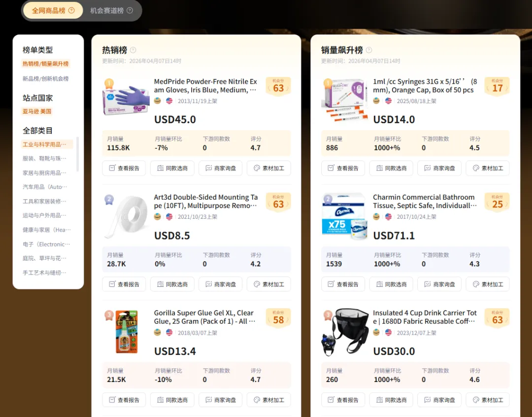Click 素材加工 for Charmin Bathroom Tissue

click(488, 284)
